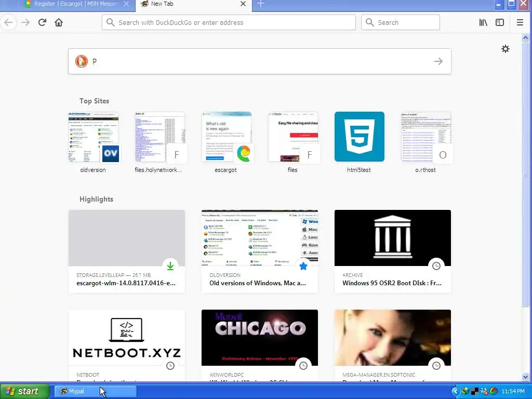Click the OV favicon on oldversion tile
532x399 pixels.
coord(111,154)
